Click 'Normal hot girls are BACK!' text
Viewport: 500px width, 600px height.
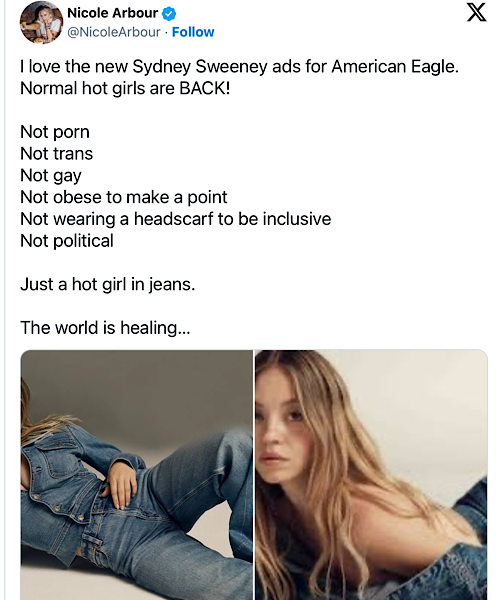125,88
